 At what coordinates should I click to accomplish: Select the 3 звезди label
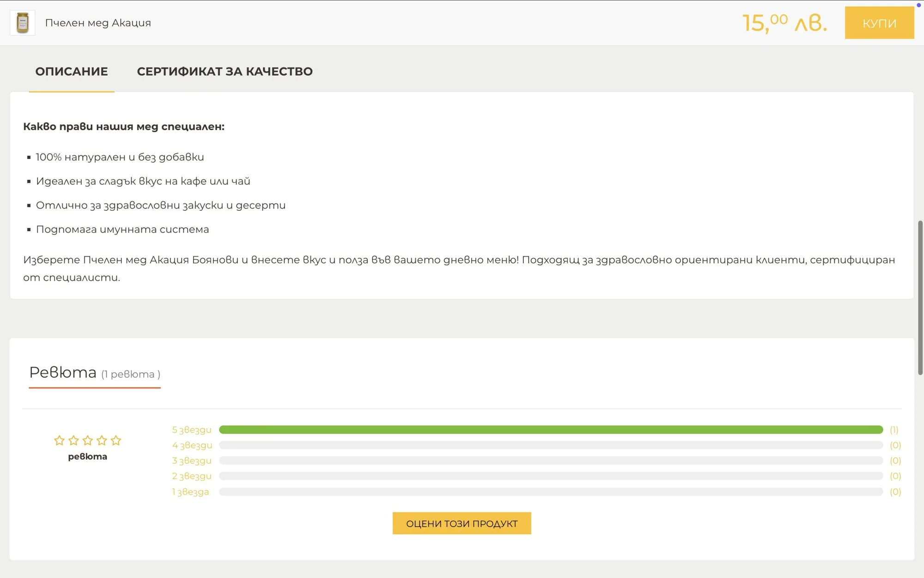(x=192, y=461)
